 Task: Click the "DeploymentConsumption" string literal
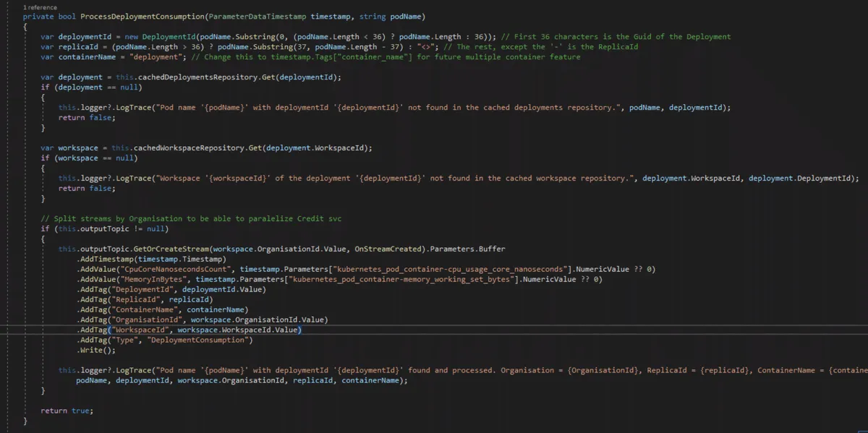click(197, 340)
